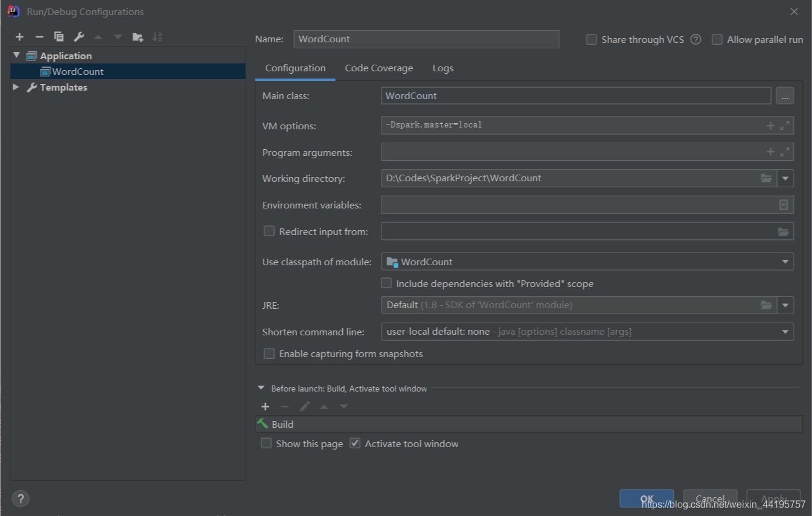Open Use classpath of module dropdown

click(x=785, y=262)
